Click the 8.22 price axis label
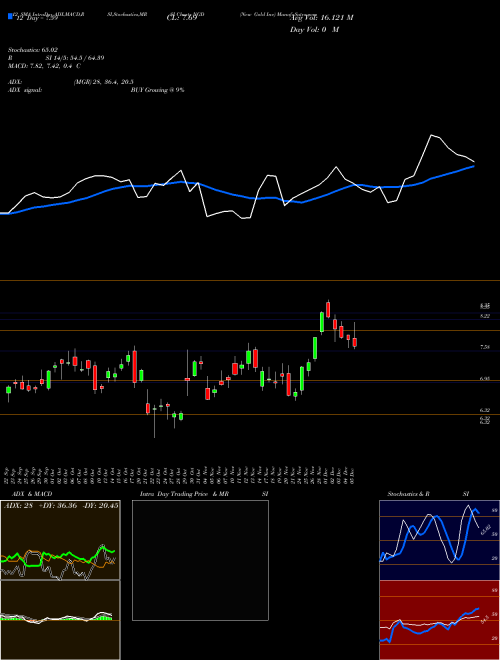 click(x=484, y=316)
